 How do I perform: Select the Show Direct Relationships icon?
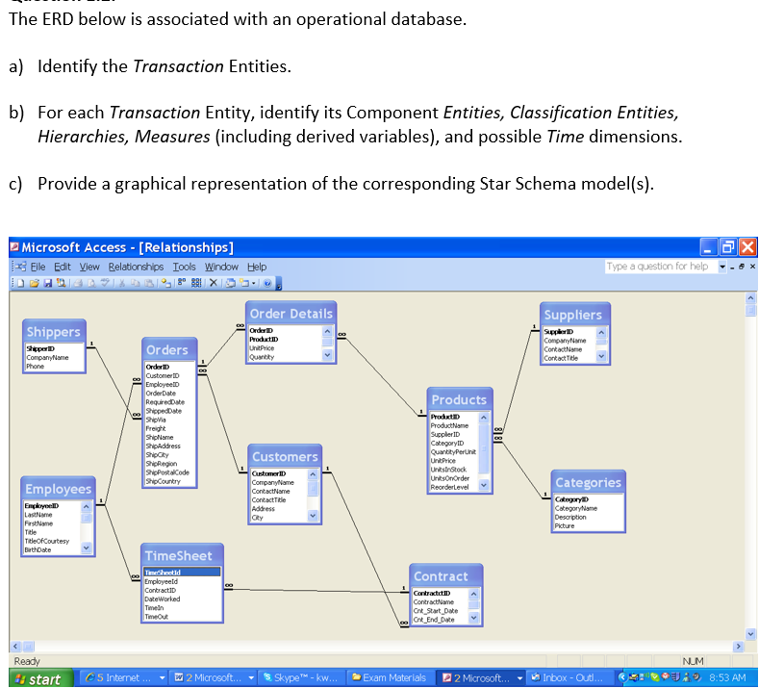pos(181,283)
